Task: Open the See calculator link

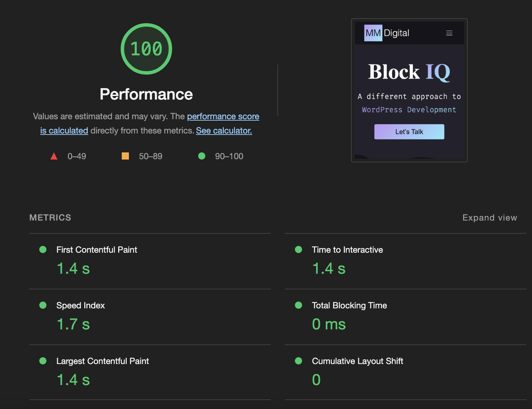Action: coord(224,131)
